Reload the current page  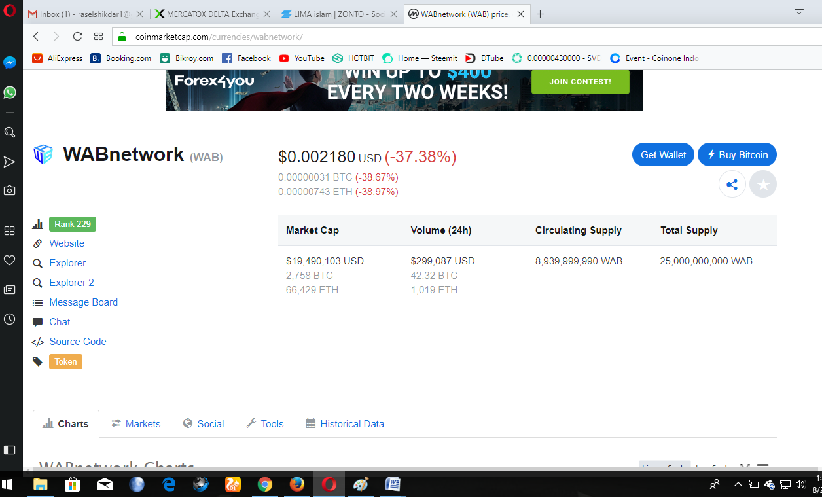point(77,37)
